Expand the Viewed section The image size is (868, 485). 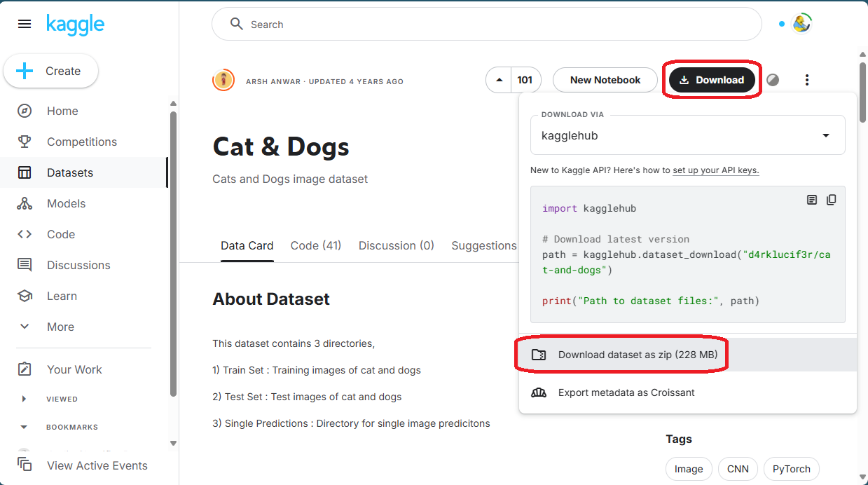click(24, 399)
